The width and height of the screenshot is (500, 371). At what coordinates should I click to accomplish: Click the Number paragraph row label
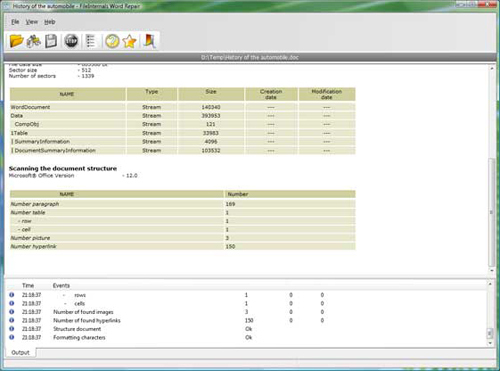[x=35, y=204]
